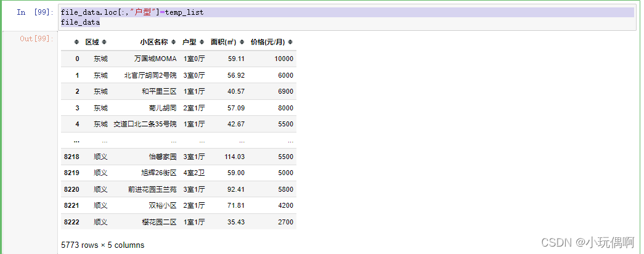The image size is (644, 254).
Task: Click cell 菊儿胡同
Action: 163,108
